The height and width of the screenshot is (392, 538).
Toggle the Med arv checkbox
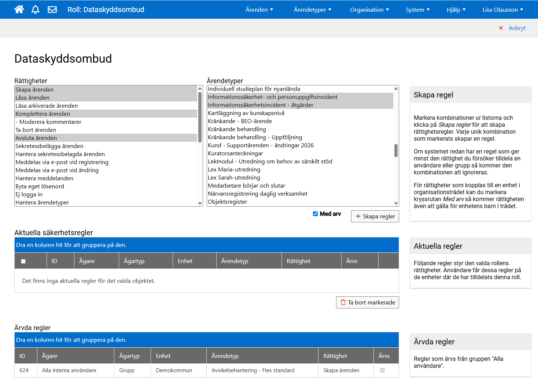[315, 214]
